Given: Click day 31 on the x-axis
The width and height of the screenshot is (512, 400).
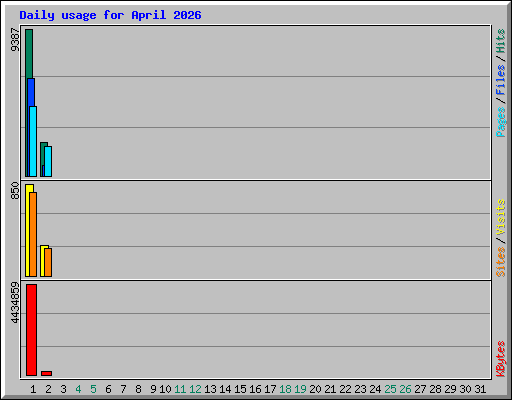Looking at the screenshot, I should [480, 389].
